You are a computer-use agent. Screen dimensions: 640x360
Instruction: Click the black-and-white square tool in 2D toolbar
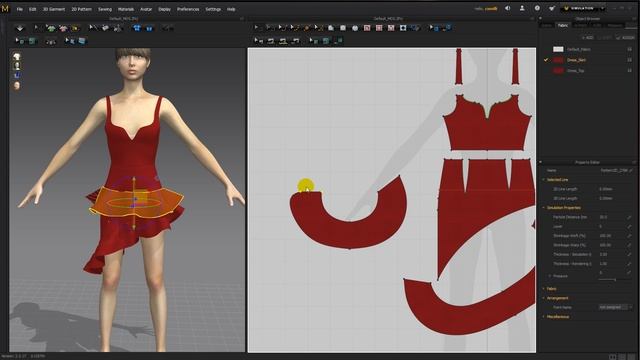(x=403, y=28)
